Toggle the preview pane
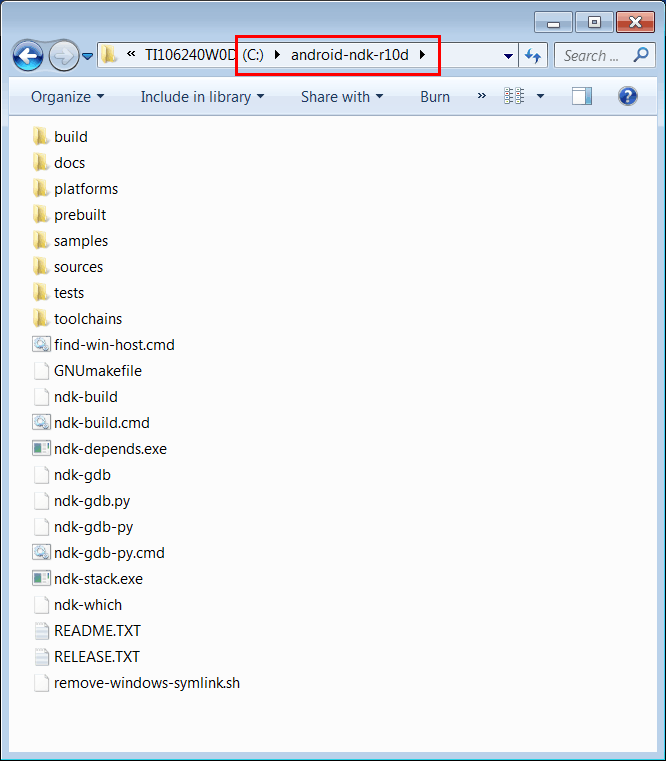666x761 pixels. [582, 96]
